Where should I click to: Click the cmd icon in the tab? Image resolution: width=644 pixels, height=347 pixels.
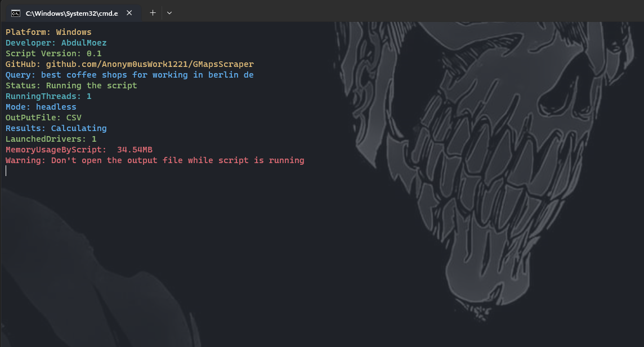(16, 13)
